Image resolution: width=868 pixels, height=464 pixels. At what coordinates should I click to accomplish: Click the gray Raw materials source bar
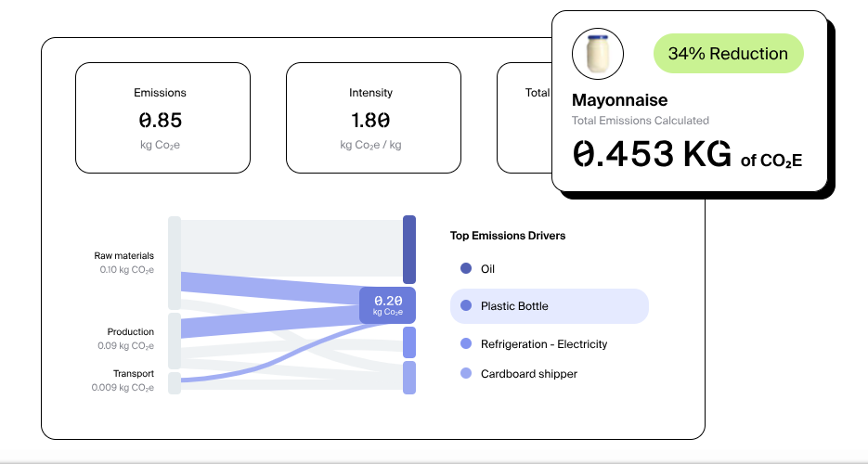(x=175, y=263)
